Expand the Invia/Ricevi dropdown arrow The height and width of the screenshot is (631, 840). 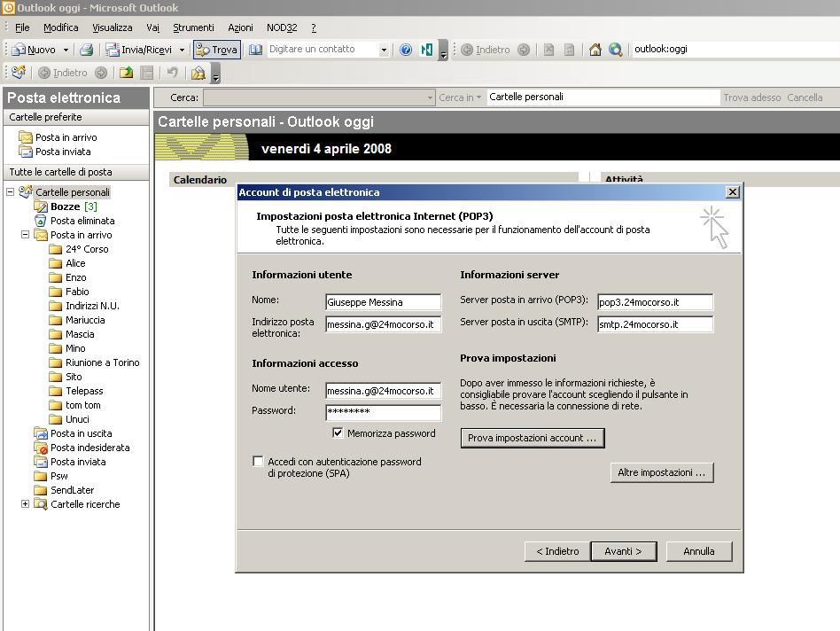(x=182, y=50)
